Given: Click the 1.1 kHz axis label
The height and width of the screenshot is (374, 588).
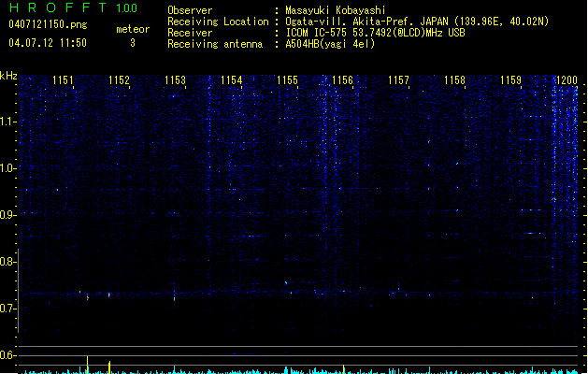Looking at the screenshot, I should 7,122.
